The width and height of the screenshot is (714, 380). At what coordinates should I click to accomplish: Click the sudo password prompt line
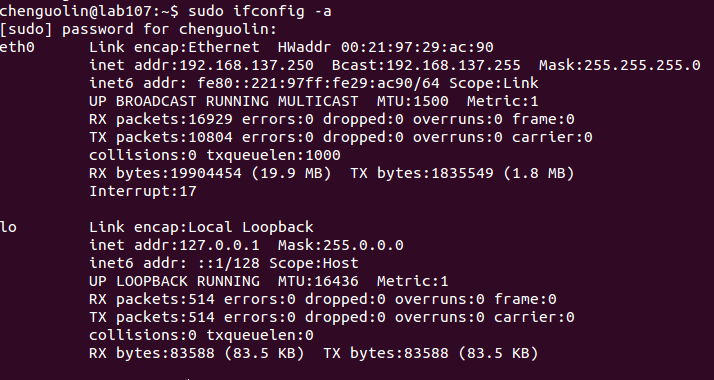coord(138,29)
